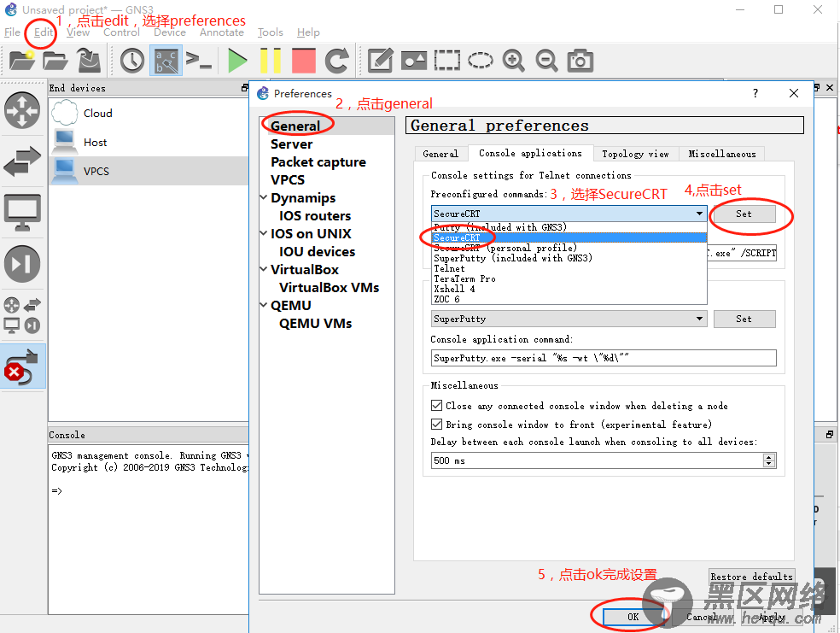The width and height of the screenshot is (840, 633).
Task: Click Set button beside SecureCRT dropdown
Action: tap(744, 214)
